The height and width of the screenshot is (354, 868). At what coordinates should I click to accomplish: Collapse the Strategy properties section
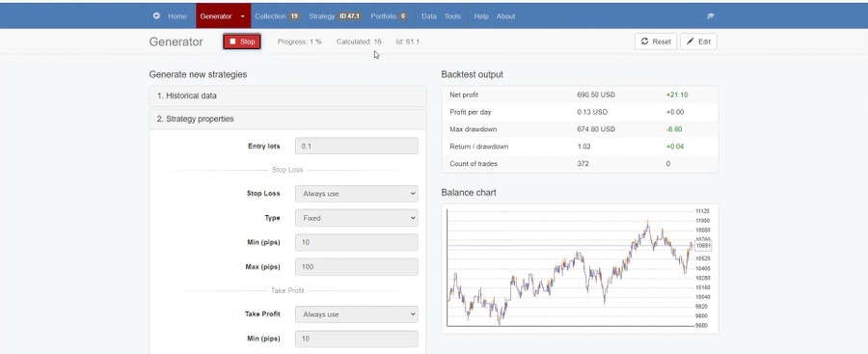tap(287, 119)
